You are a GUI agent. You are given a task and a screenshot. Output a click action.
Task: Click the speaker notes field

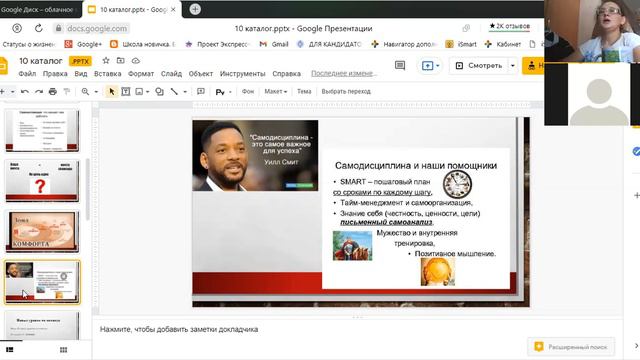click(x=357, y=329)
